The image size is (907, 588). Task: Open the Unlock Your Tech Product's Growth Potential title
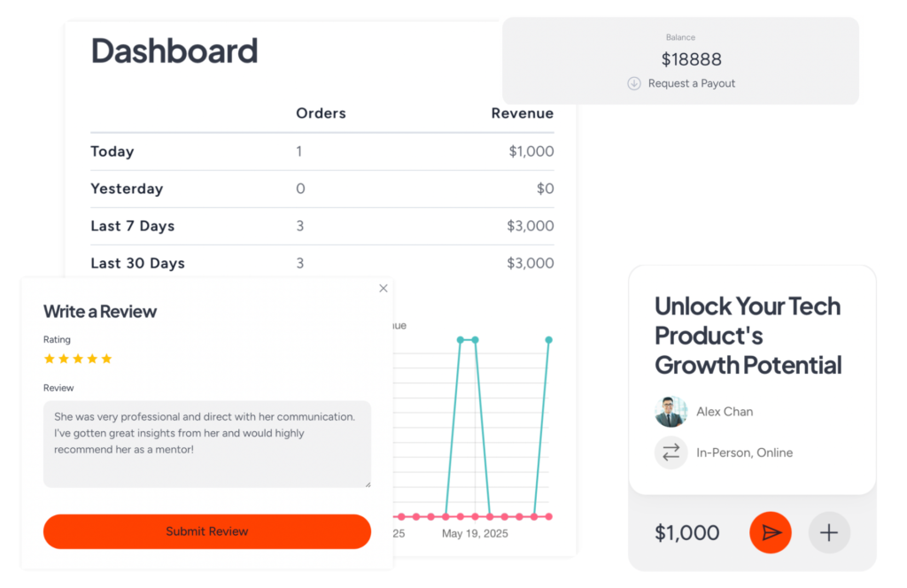coord(748,336)
